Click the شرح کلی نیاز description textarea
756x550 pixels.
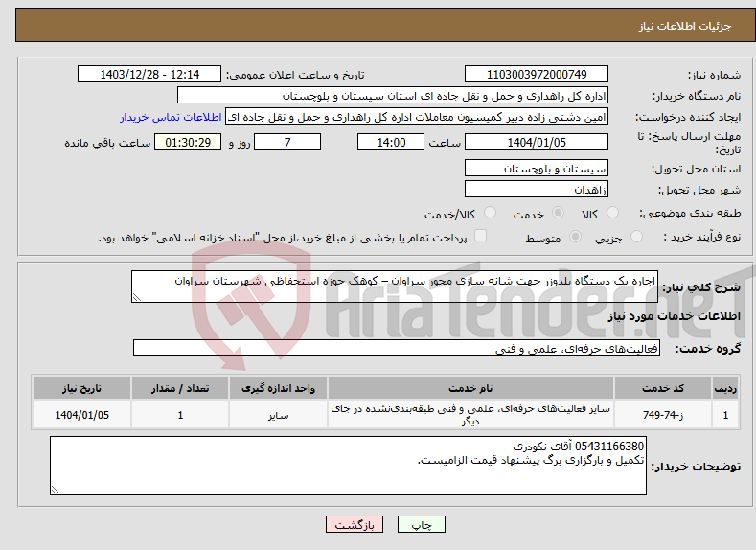coord(395,286)
